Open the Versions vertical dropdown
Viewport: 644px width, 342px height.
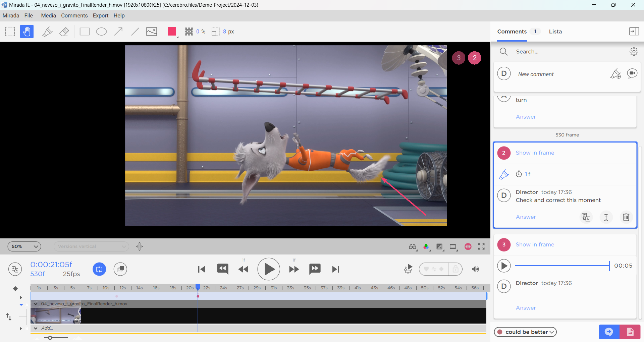[x=91, y=246]
